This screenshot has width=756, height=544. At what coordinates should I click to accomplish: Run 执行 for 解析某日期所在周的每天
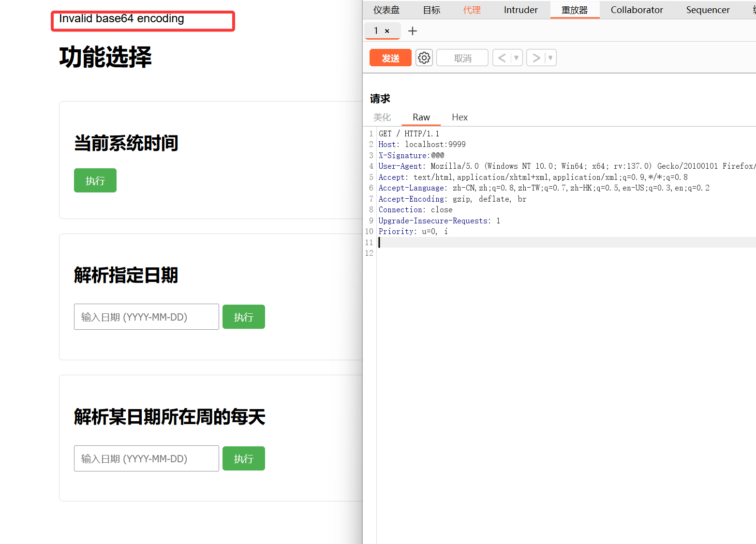(x=243, y=458)
